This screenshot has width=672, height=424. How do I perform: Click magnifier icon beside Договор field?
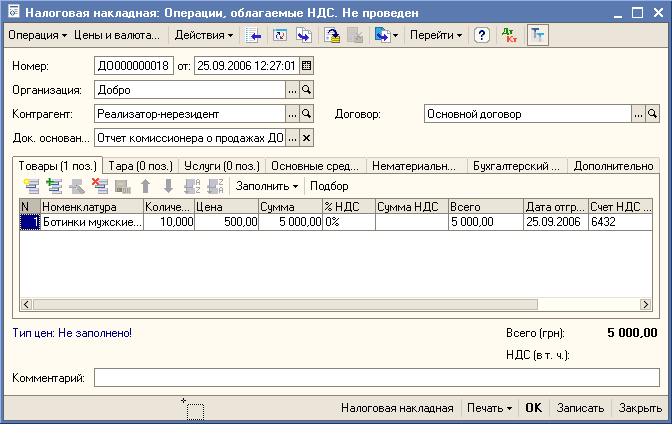[652, 114]
